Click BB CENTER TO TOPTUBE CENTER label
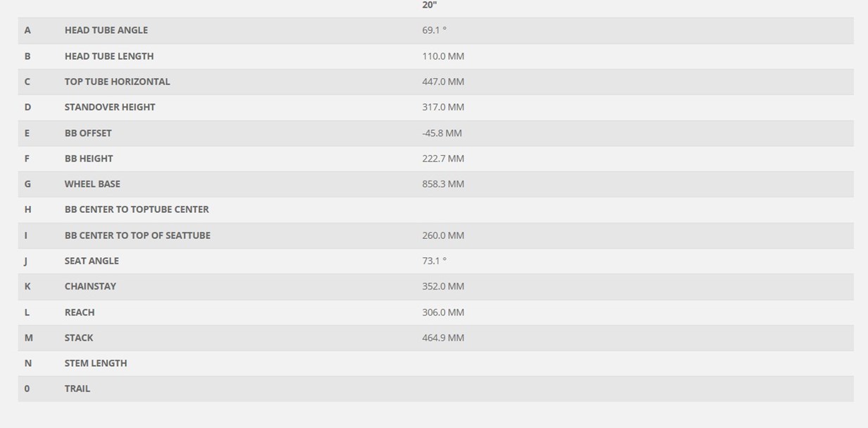Screen dimensions: 868x428 [x=136, y=209]
